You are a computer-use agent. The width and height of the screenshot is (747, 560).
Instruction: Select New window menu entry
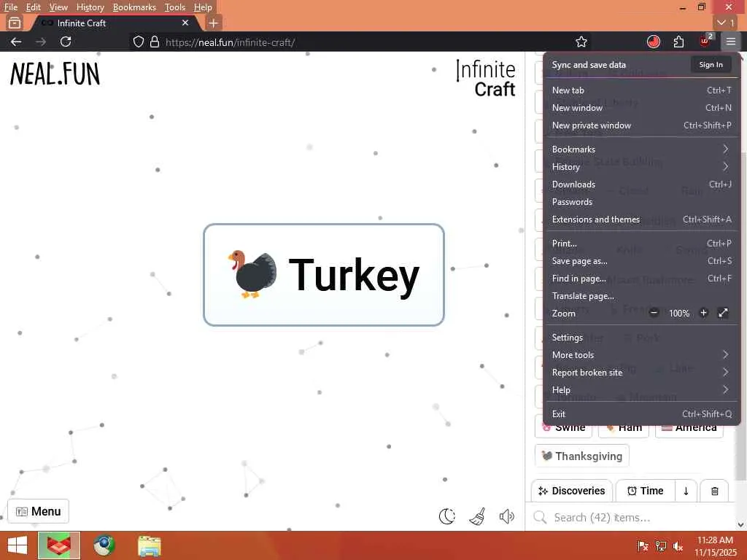[x=642, y=108]
